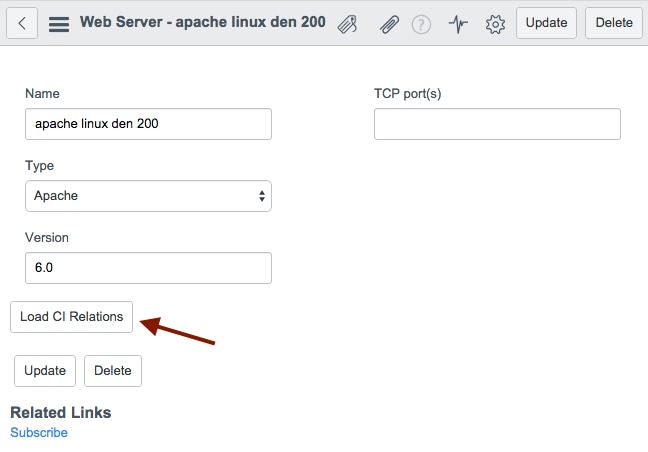Image resolution: width=648 pixels, height=452 pixels.
Task: Click Update button in the header
Action: 546,23
